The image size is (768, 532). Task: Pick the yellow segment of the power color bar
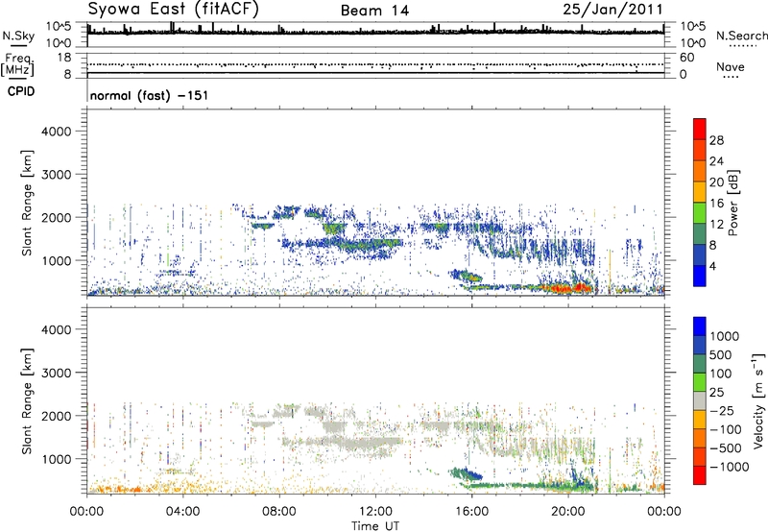click(x=700, y=192)
